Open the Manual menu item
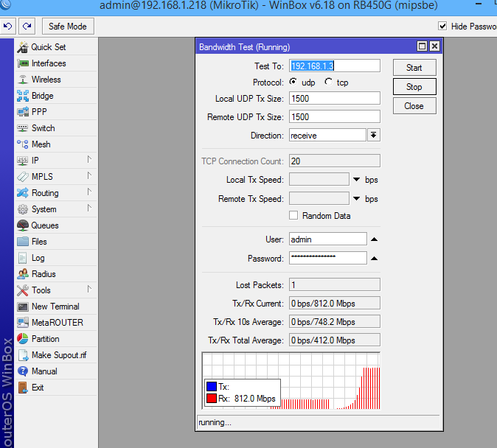The width and height of the screenshot is (497, 448). [x=56, y=371]
